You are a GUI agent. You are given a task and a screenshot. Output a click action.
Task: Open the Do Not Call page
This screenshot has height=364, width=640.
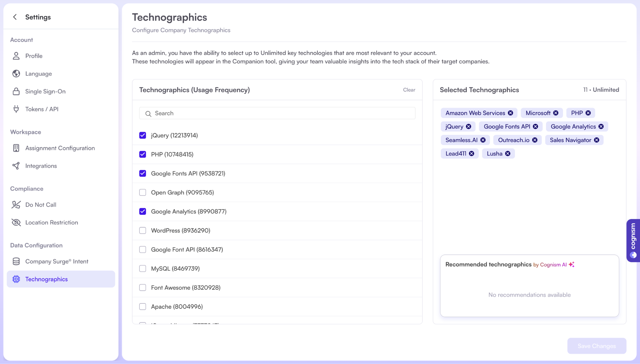[41, 205]
